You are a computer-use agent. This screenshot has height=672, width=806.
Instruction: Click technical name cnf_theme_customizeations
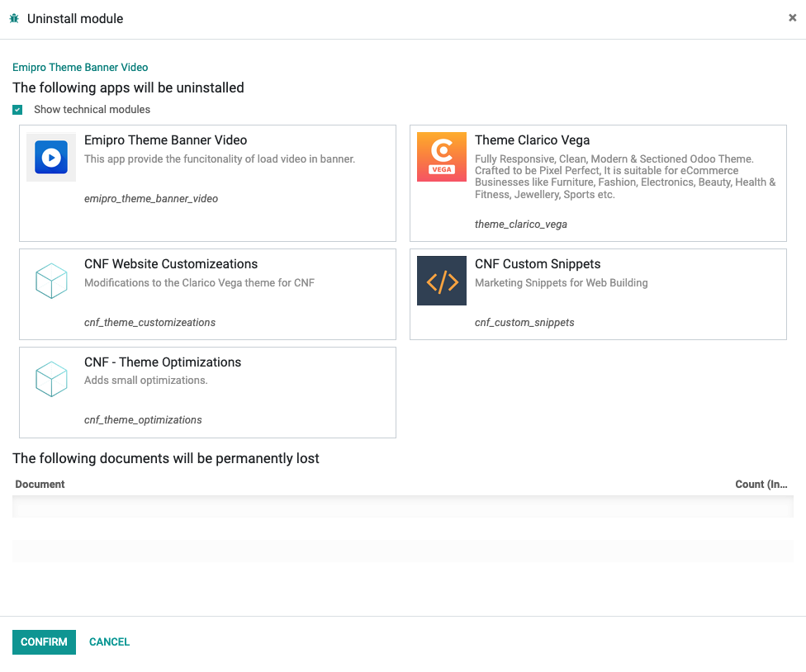click(149, 323)
